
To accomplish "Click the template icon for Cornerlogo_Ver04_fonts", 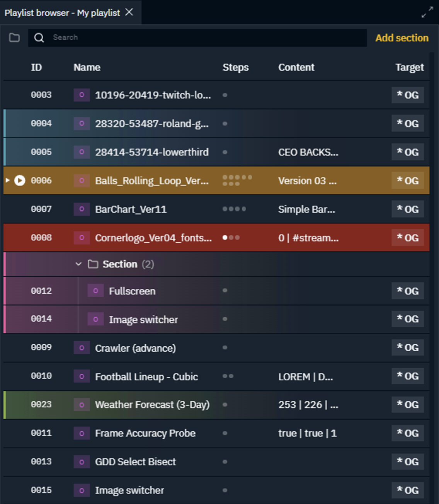I will (x=82, y=238).
